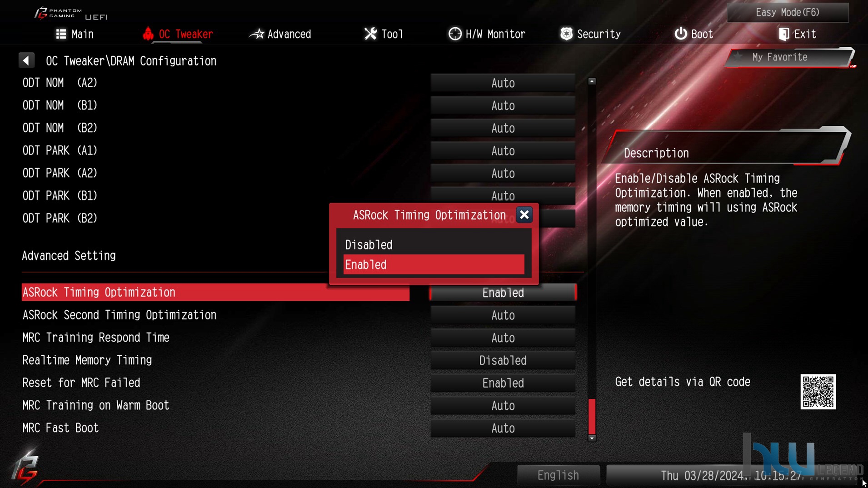The image size is (868, 488).
Task: Click the red scrollbar thumb
Action: click(x=592, y=417)
